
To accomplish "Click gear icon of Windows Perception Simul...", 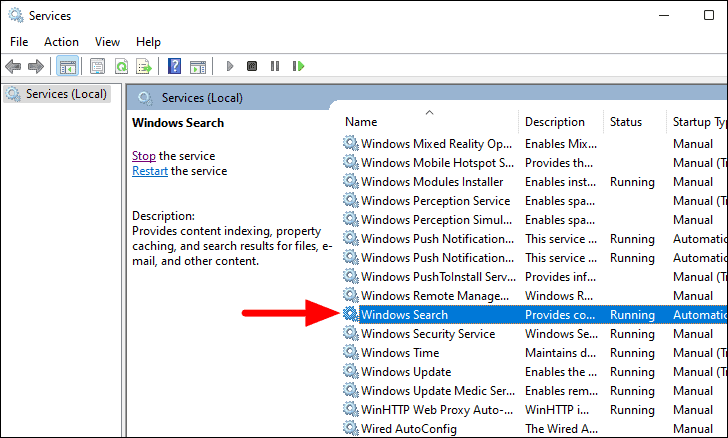I will pos(351,219).
